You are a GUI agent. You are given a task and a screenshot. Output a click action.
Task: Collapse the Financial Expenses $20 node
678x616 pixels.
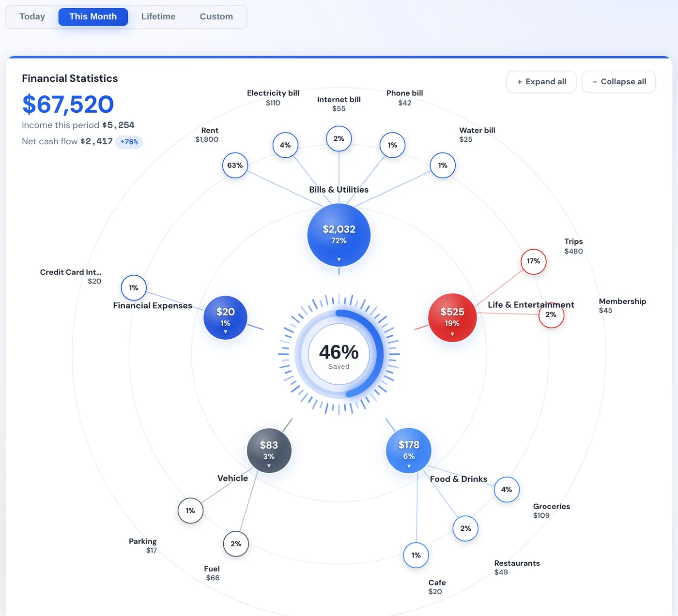226,317
